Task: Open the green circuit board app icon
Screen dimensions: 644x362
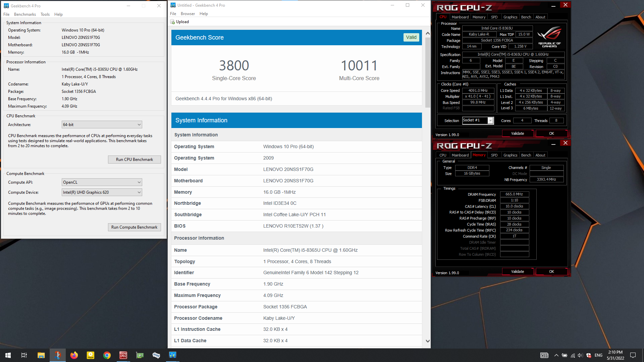Action: pyautogui.click(x=140, y=355)
